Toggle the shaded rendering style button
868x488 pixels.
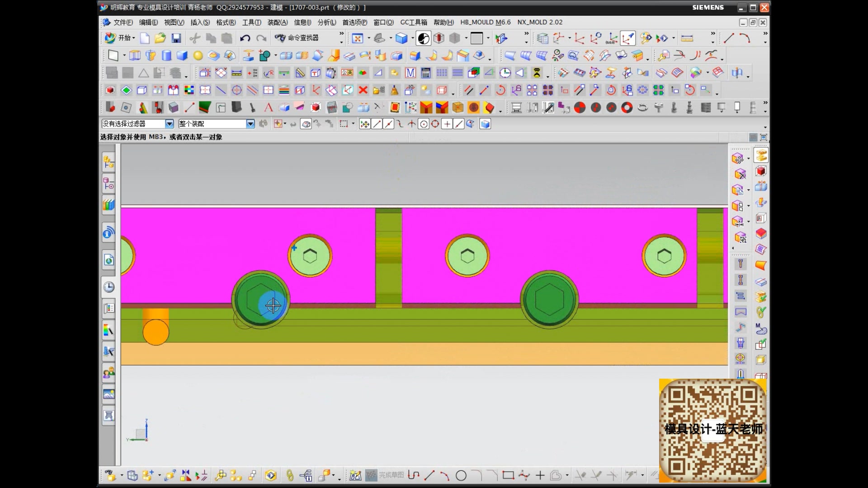[401, 38]
